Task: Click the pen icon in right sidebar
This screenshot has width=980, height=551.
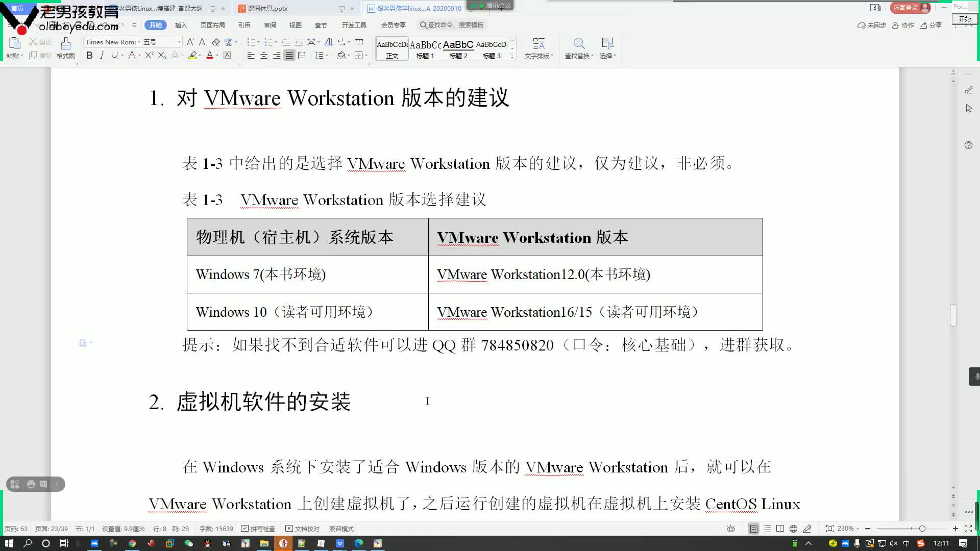Action: coord(968,90)
